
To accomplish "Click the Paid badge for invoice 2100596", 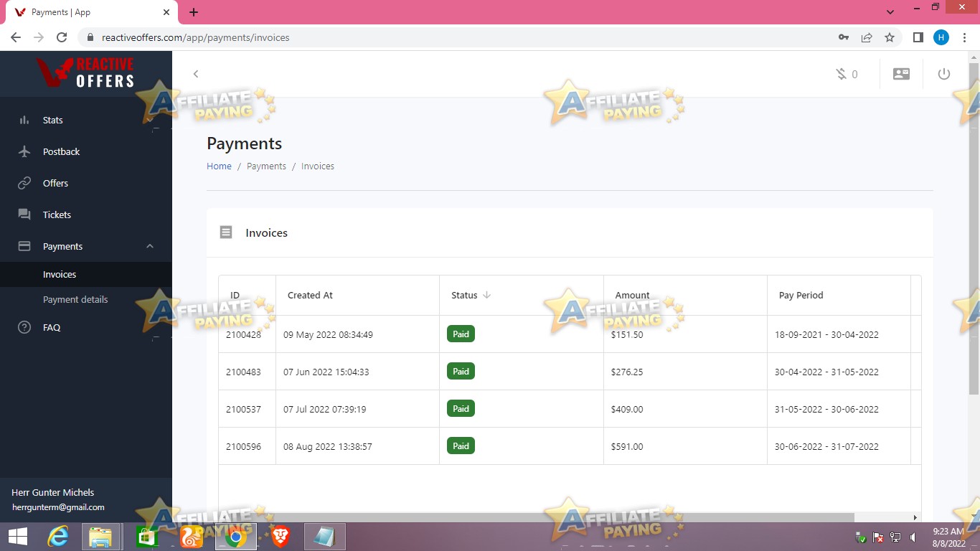I will [461, 446].
